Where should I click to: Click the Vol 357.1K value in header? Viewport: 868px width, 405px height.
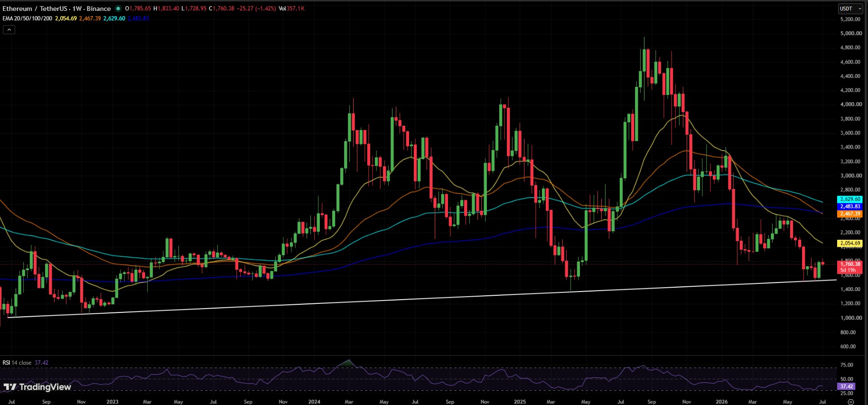(291, 9)
